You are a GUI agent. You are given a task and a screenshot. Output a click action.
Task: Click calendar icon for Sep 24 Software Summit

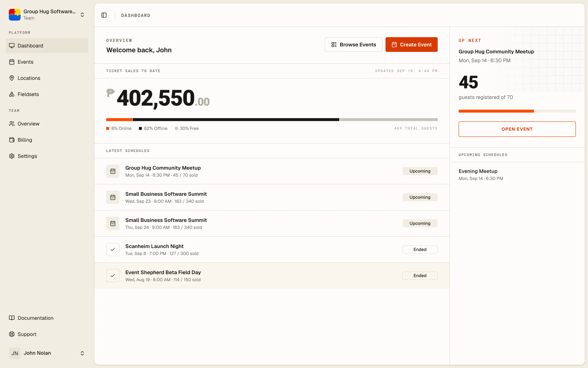tap(113, 223)
